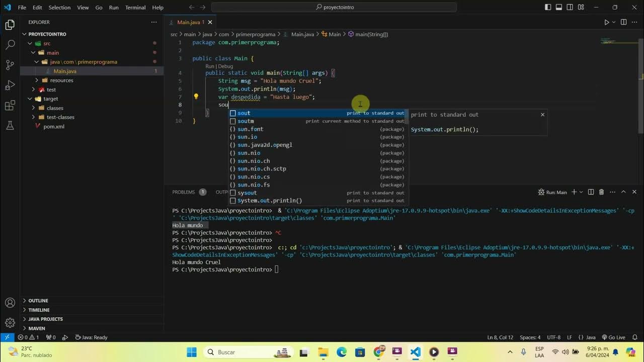Split the terminal panel

pyautogui.click(x=591, y=192)
